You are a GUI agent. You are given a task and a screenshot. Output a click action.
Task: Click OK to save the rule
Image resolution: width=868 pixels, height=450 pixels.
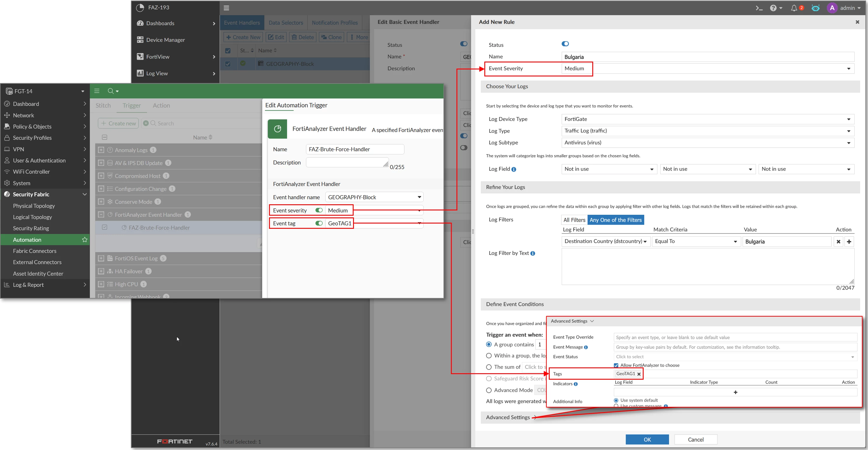647,439
